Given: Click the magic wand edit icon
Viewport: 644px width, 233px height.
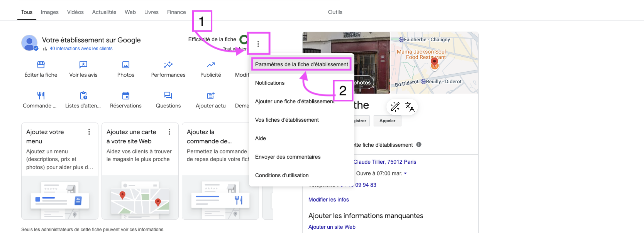Looking at the screenshot, I should click(x=395, y=107).
